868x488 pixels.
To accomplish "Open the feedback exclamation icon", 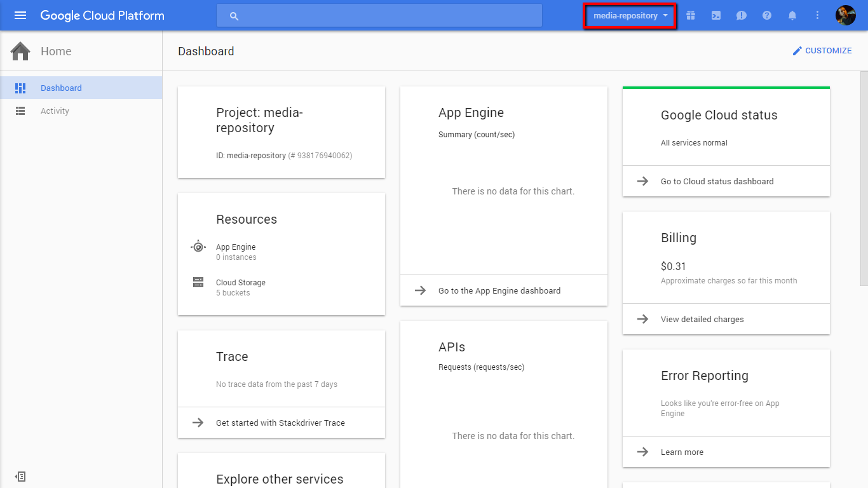I will tap(742, 15).
